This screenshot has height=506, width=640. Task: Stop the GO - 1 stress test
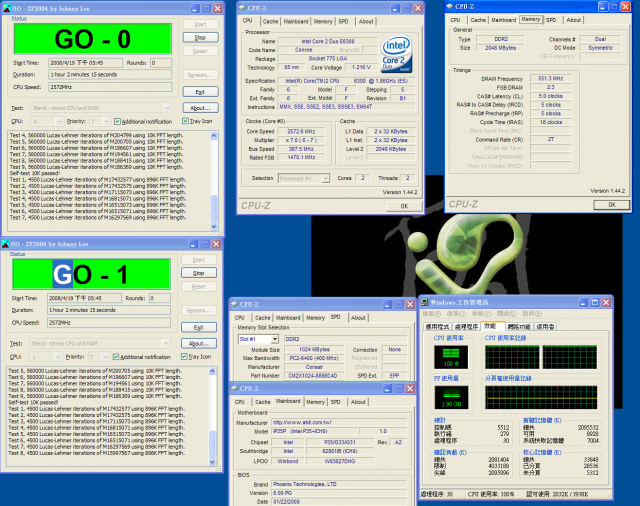click(198, 273)
